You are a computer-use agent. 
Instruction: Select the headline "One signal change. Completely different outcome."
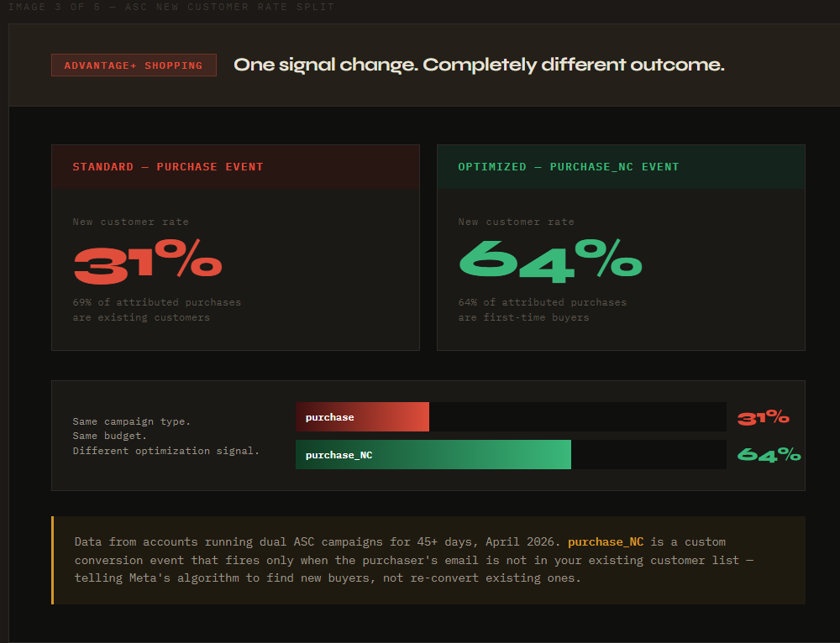pos(479,65)
